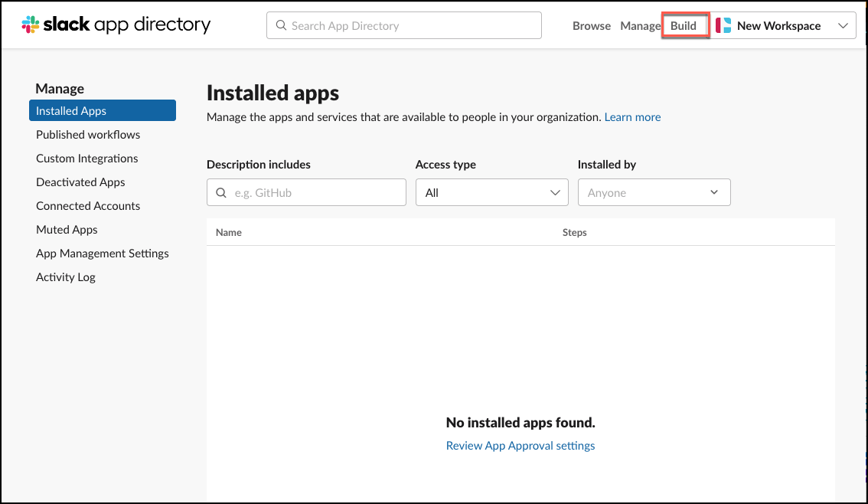Click the search magnifier icon in header
Screen dimensions: 868x504
(281, 25)
